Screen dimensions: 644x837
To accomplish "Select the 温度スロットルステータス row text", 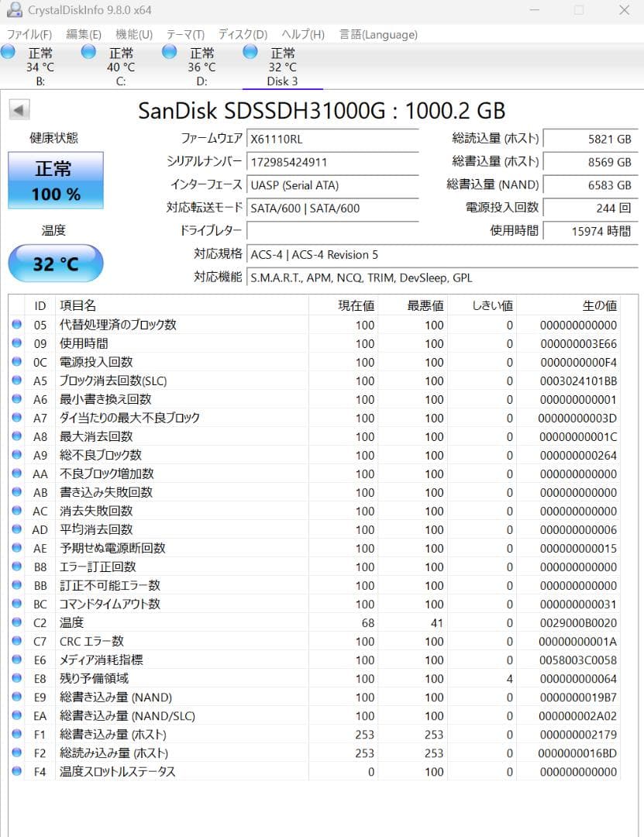I will (118, 771).
